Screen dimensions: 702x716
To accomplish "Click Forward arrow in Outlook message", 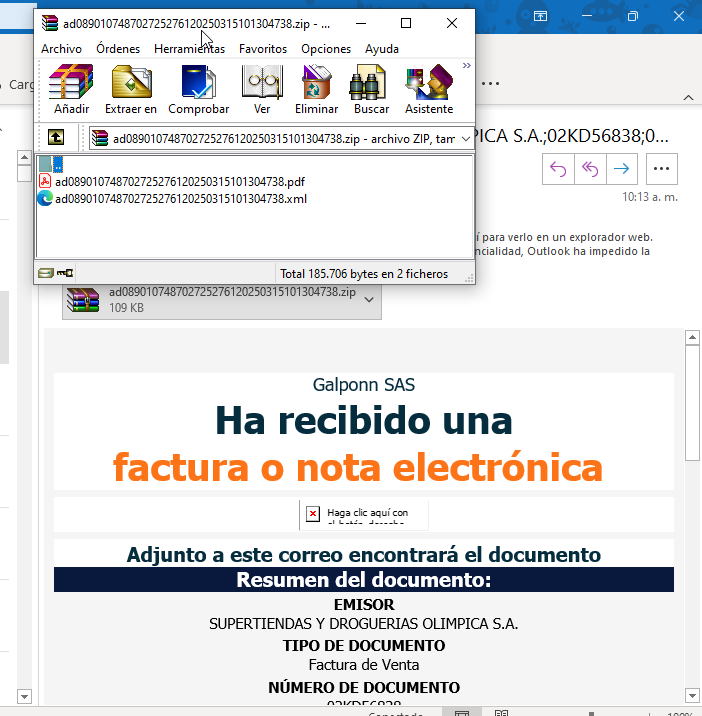I will (622, 169).
